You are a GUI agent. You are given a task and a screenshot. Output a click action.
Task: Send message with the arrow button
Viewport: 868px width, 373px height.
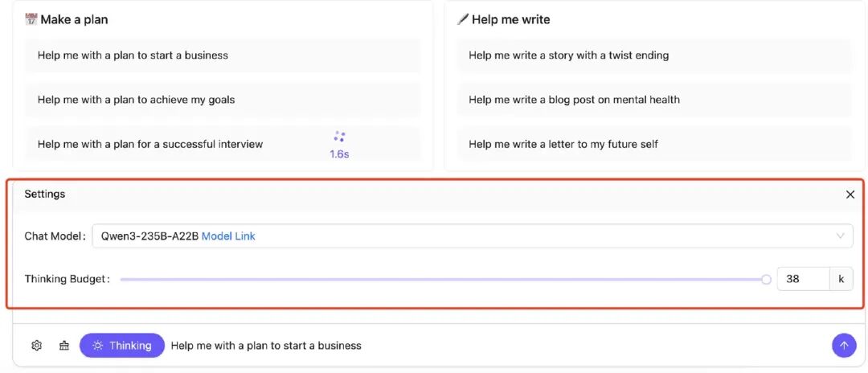(844, 346)
